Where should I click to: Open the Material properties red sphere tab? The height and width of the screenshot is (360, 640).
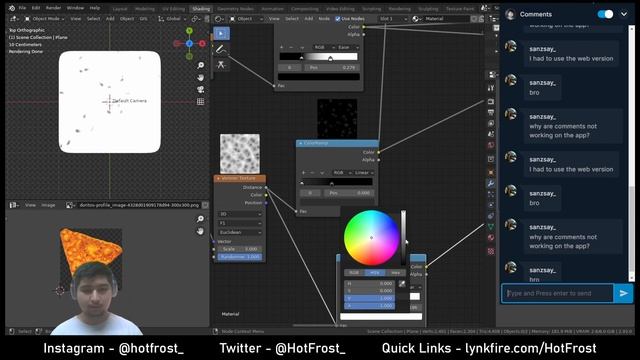pos(491,238)
